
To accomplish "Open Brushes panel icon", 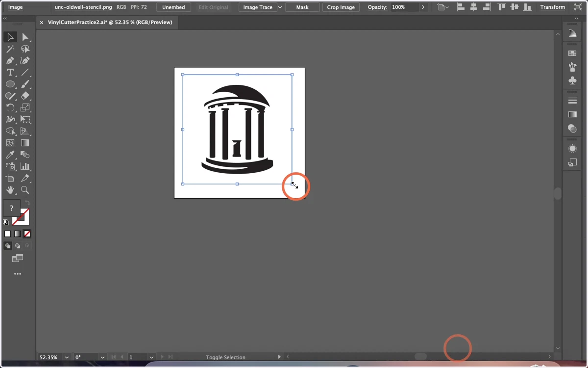I will tap(572, 66).
